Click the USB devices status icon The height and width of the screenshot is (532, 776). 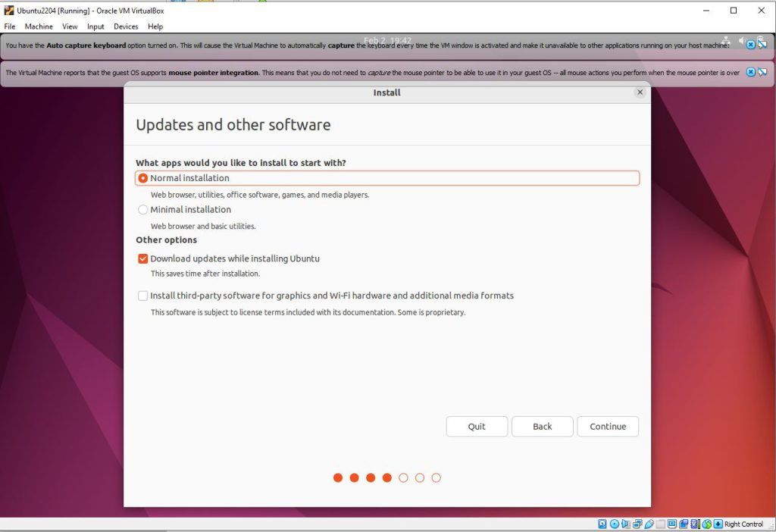pyautogui.click(x=649, y=524)
